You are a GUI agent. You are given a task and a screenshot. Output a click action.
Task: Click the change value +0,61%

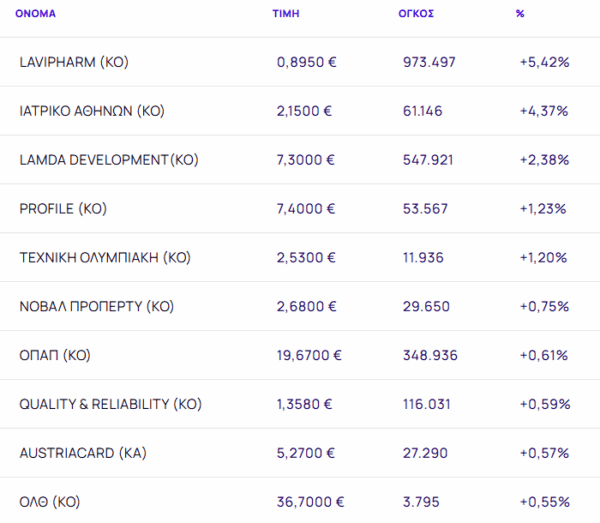click(544, 355)
